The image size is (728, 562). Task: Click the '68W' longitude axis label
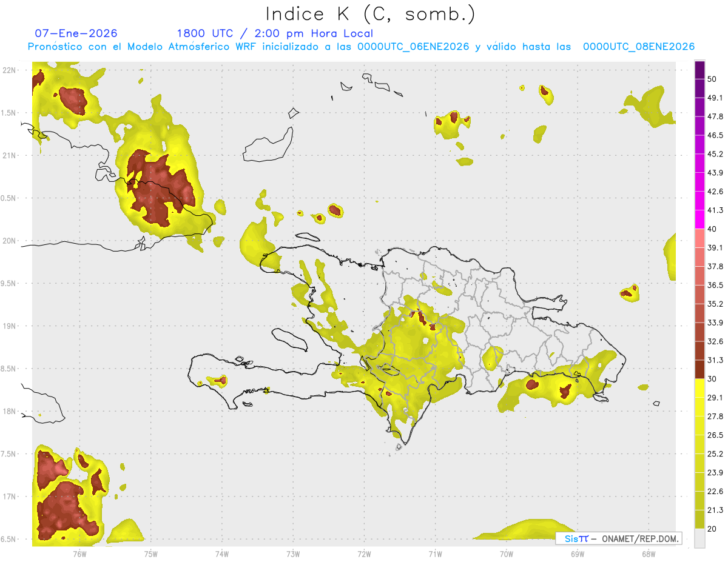coord(648,554)
